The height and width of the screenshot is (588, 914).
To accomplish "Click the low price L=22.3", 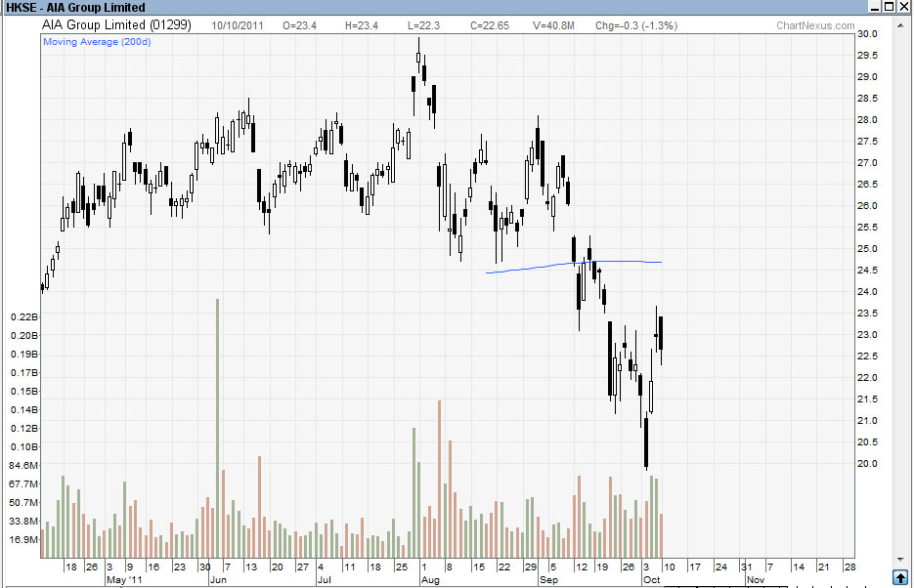I will 424,25.
